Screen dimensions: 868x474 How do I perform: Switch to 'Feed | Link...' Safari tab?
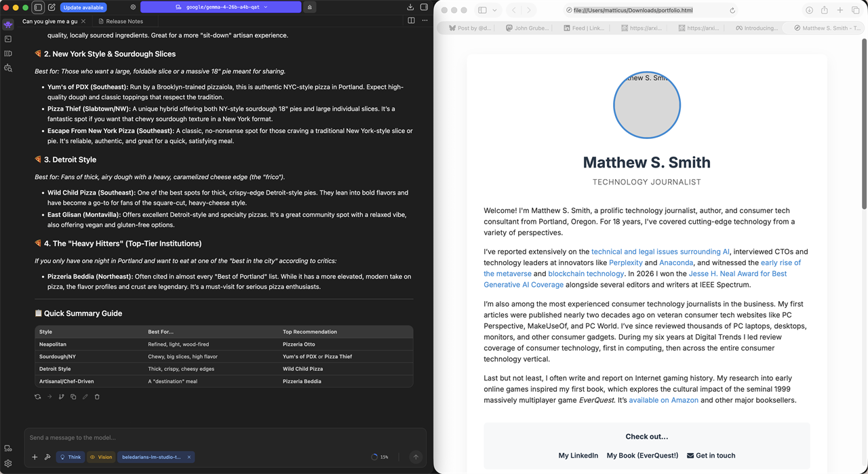pos(584,28)
